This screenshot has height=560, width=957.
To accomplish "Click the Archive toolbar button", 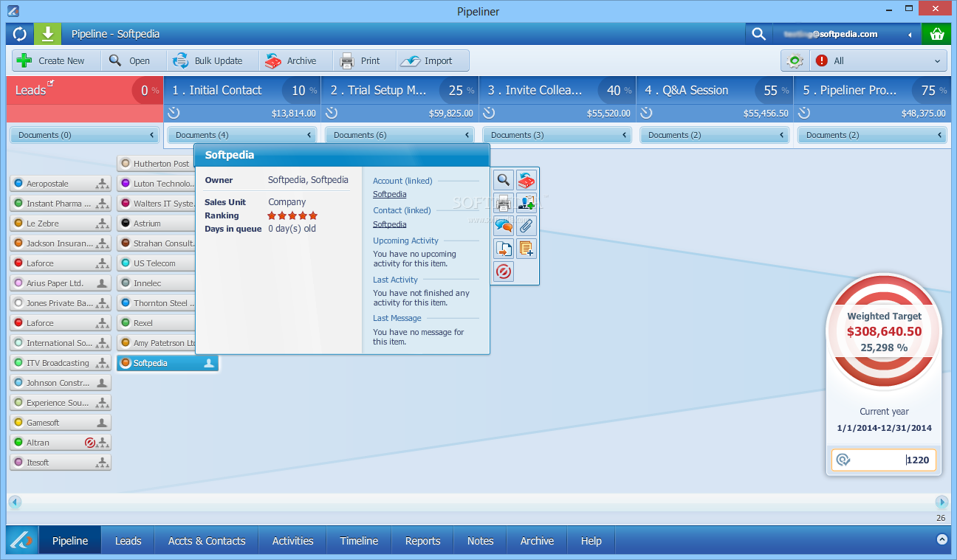I will pos(295,61).
